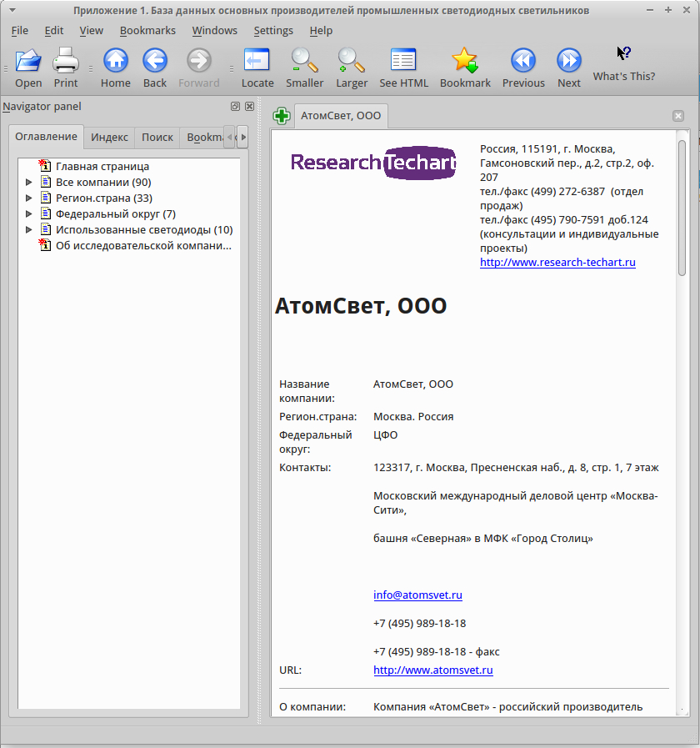This screenshot has height=748, width=700.
Task: Open the File menu
Action: coord(19,31)
